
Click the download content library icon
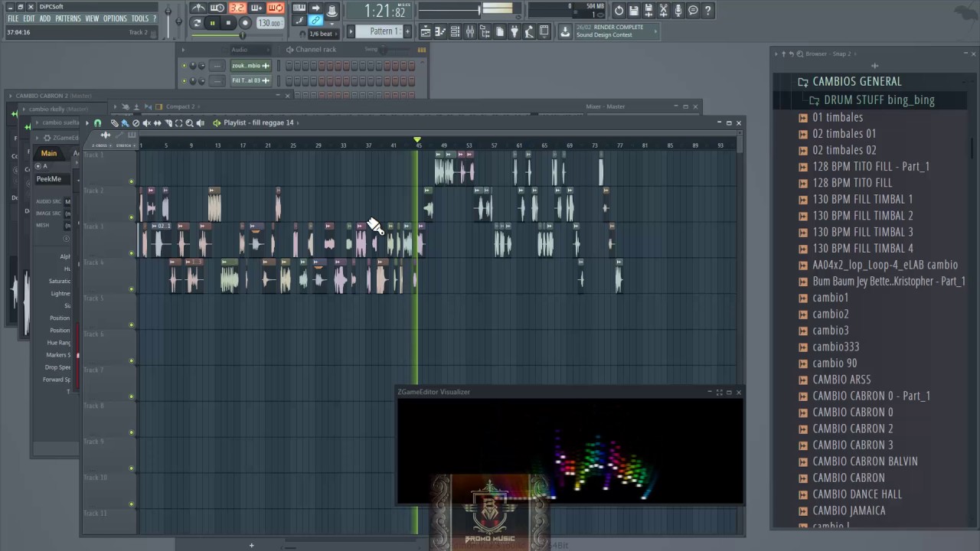(565, 31)
